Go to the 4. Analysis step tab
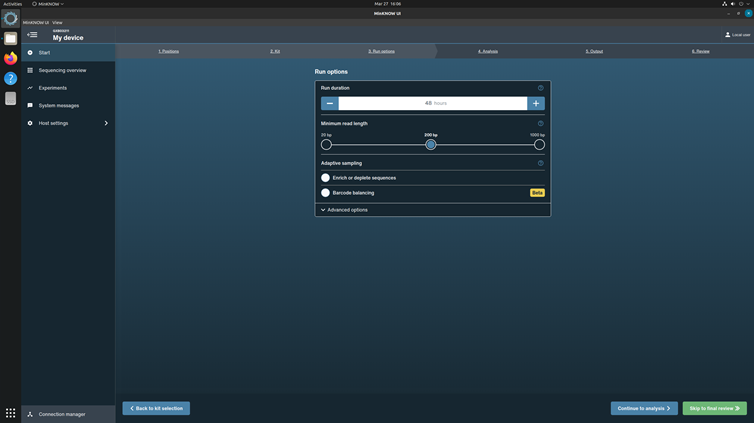Image resolution: width=754 pixels, height=423 pixels. [x=487, y=51]
